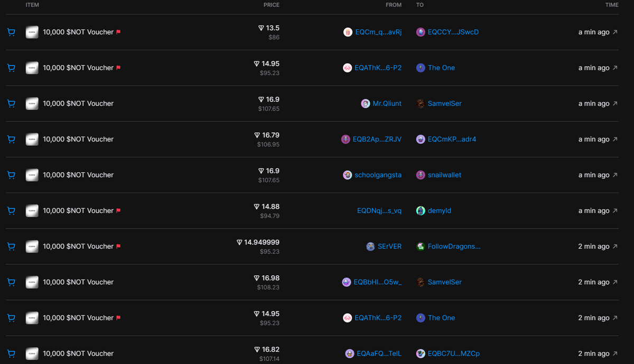The height and width of the screenshot is (364, 634).
Task: Open seller address EQDNqj...s_vq
Action: point(379,211)
